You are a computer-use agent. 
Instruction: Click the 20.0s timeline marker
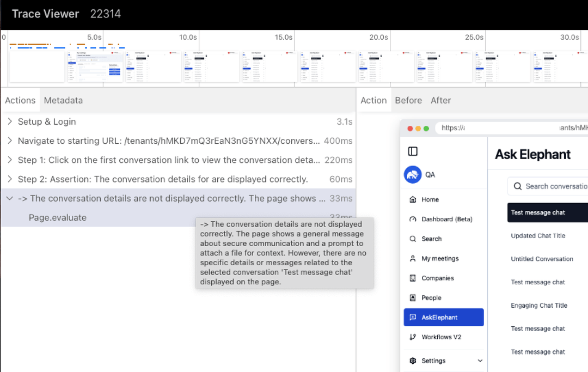(379, 37)
